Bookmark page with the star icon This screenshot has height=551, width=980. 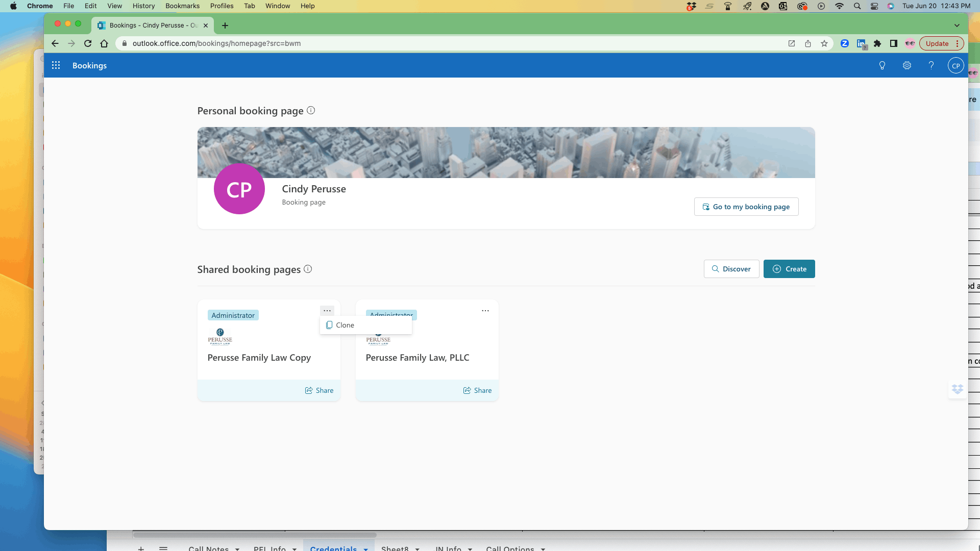(x=824, y=43)
